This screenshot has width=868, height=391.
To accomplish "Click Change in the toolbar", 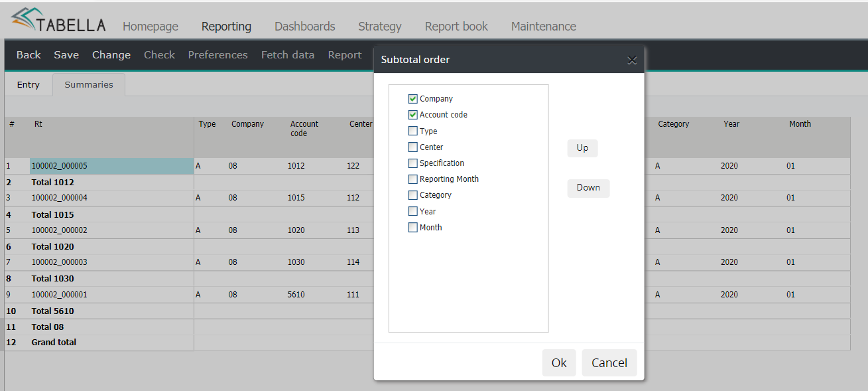I will (x=111, y=55).
